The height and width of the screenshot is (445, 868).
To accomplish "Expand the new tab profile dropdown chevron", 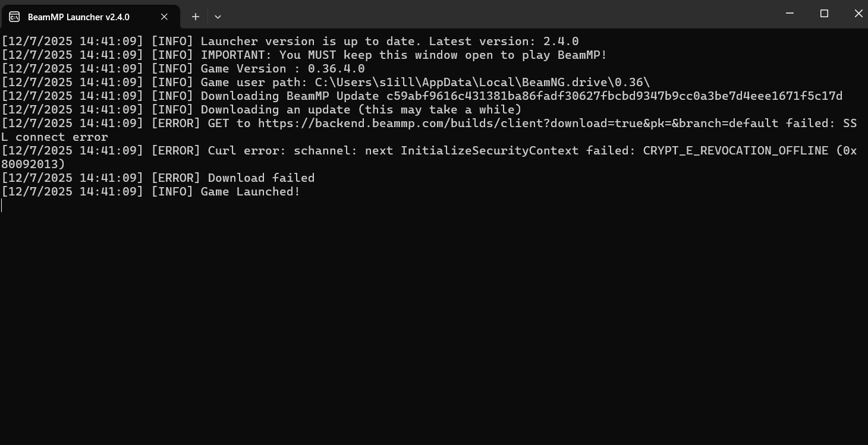I will pyautogui.click(x=218, y=17).
